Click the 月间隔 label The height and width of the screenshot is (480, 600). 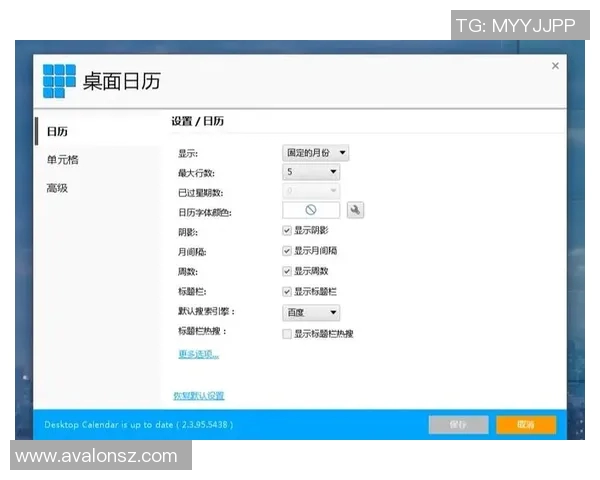pyautogui.click(x=192, y=252)
